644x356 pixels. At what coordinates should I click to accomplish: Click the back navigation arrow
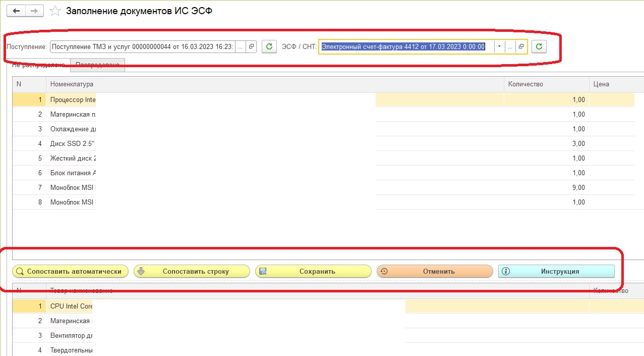point(16,11)
